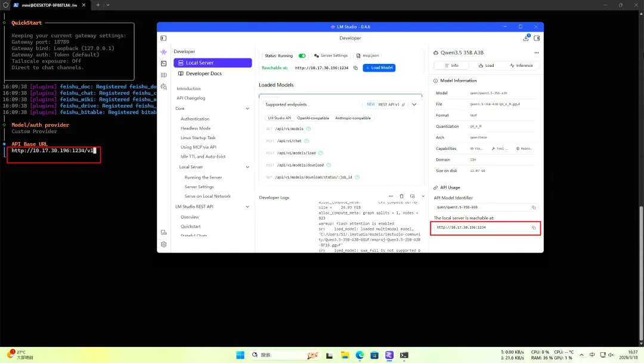The image size is (644, 363).
Task: Open the Developer terminal icon in sidebar
Action: [x=164, y=63]
